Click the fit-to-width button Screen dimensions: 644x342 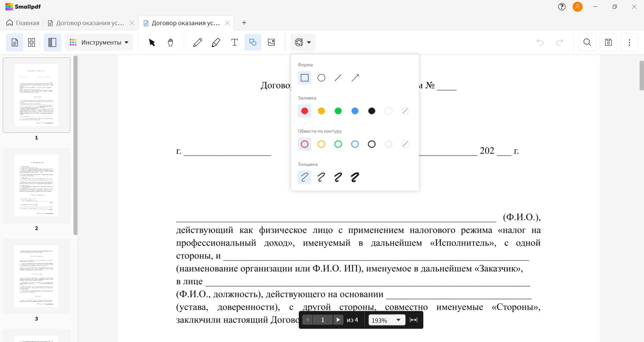click(x=414, y=320)
